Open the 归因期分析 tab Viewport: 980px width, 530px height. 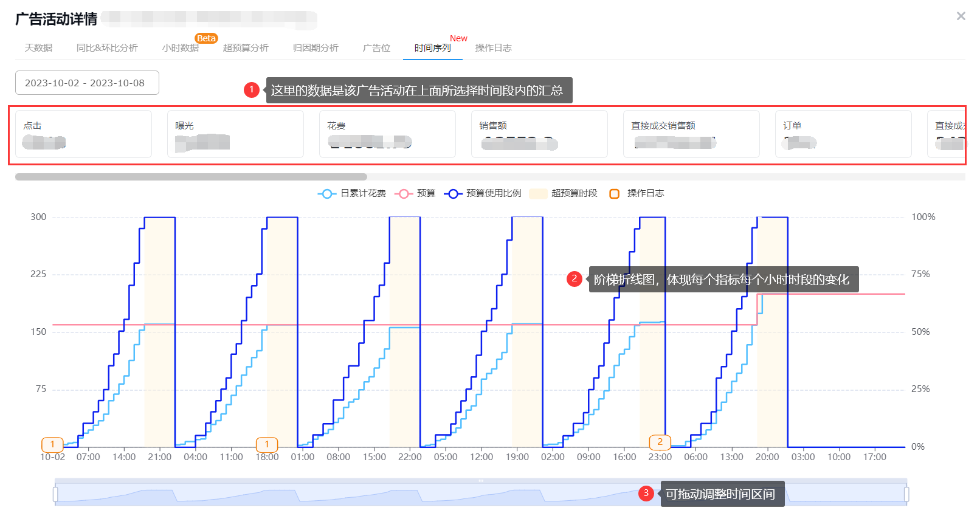coord(316,48)
